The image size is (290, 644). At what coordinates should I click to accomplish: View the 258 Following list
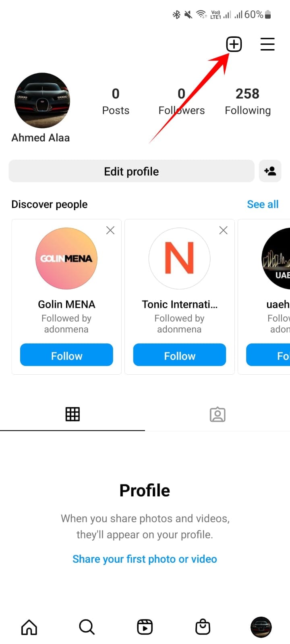coord(247,101)
